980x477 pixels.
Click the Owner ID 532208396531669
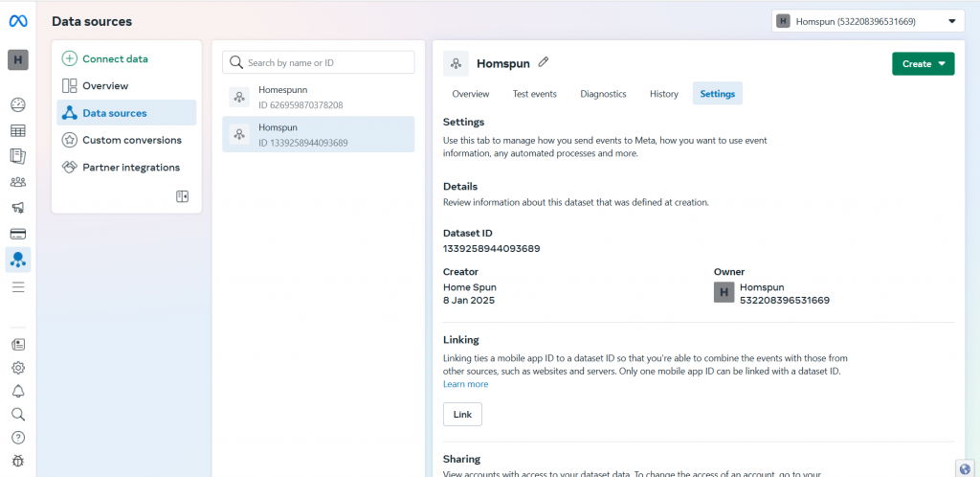[785, 300]
